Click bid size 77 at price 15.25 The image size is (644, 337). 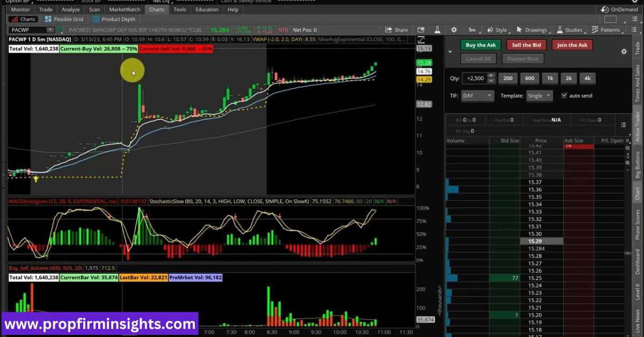504,278
